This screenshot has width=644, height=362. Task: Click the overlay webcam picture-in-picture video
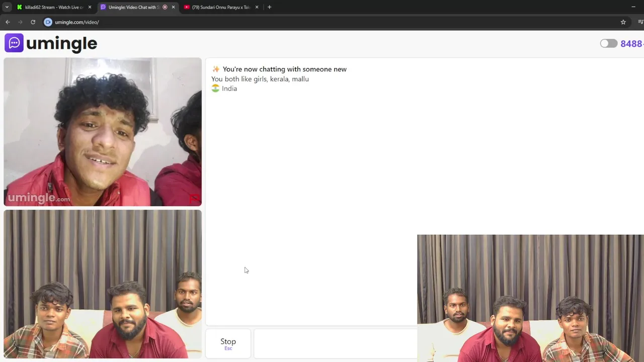530,298
